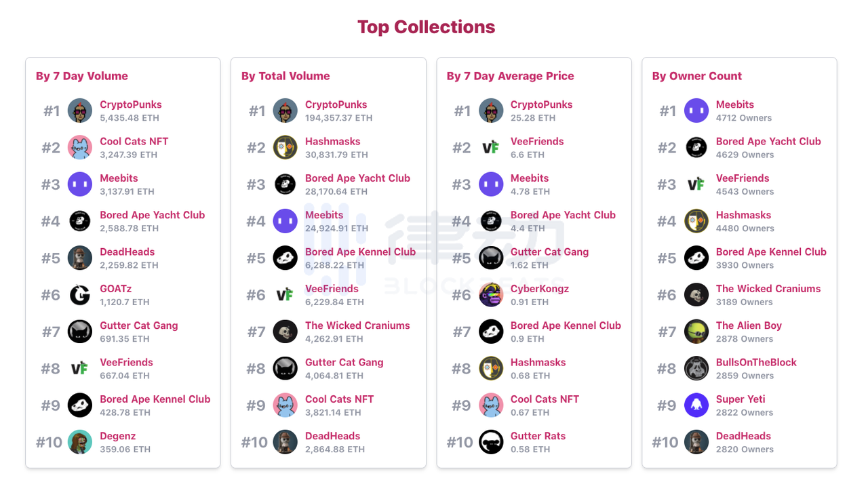Click CryptoPunks avatar in 7 Day Volume list
This screenshot has width=868, height=499.
click(x=80, y=111)
